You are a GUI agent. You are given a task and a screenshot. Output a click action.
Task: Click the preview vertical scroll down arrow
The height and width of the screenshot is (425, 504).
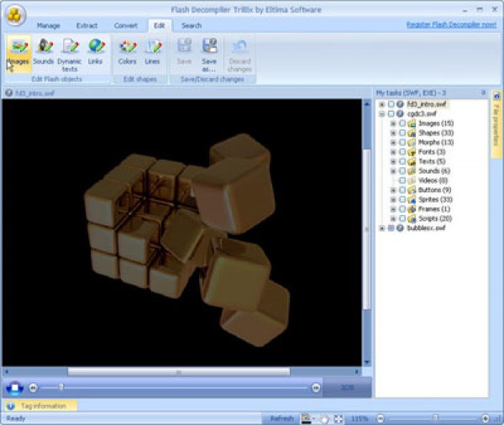point(367,362)
